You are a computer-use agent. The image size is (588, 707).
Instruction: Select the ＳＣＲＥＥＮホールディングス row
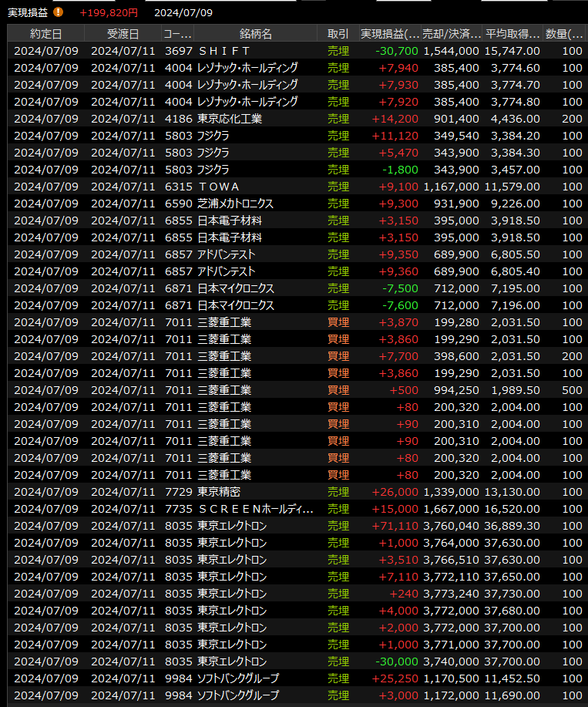point(255,509)
